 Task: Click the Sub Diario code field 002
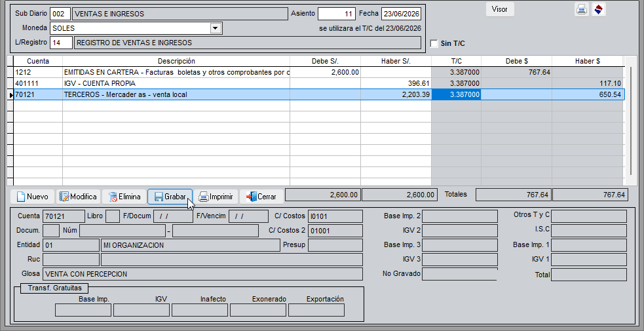pyautogui.click(x=60, y=14)
